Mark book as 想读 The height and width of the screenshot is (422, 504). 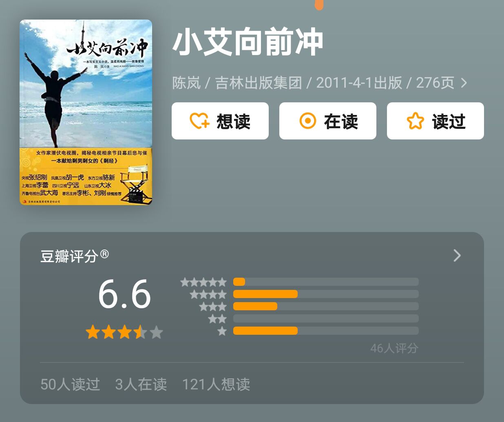[220, 121]
